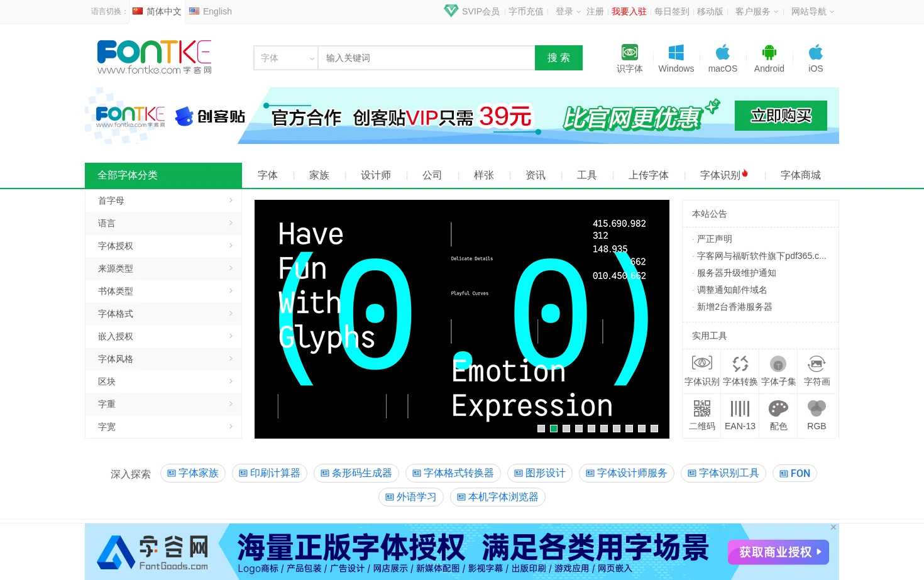Open the 上传字体 navigation tab
924x580 pixels.
[649, 175]
